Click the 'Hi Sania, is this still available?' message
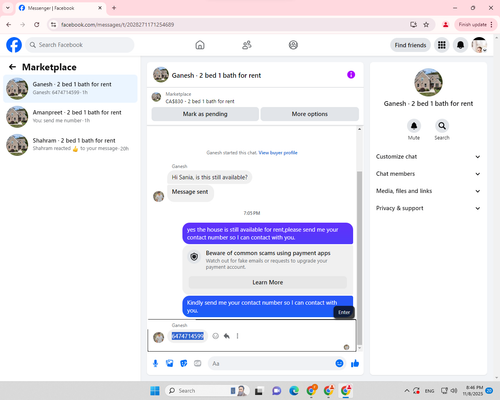This screenshot has width=500, height=400. click(210, 177)
